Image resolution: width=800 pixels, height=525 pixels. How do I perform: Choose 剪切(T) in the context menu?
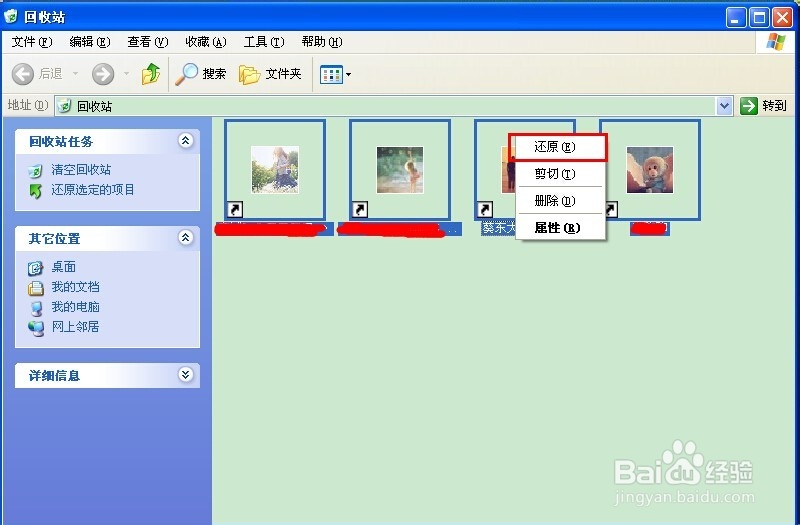pyautogui.click(x=560, y=174)
